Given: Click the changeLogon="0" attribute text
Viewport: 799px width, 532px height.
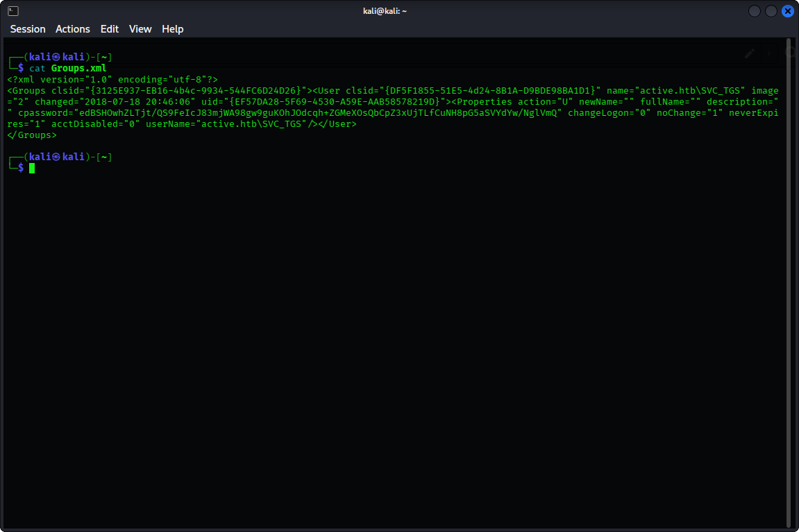Looking at the screenshot, I should click(x=609, y=113).
